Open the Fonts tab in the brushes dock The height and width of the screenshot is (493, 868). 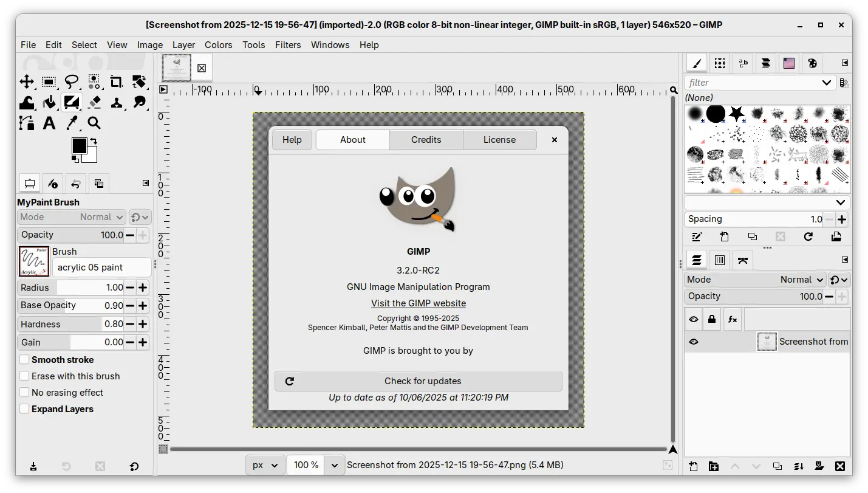pyautogui.click(x=742, y=63)
